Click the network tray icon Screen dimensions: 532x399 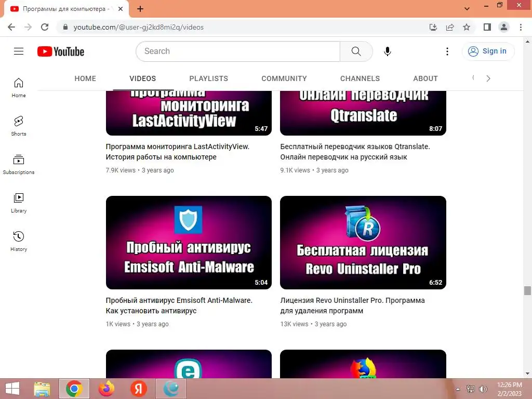point(471,389)
